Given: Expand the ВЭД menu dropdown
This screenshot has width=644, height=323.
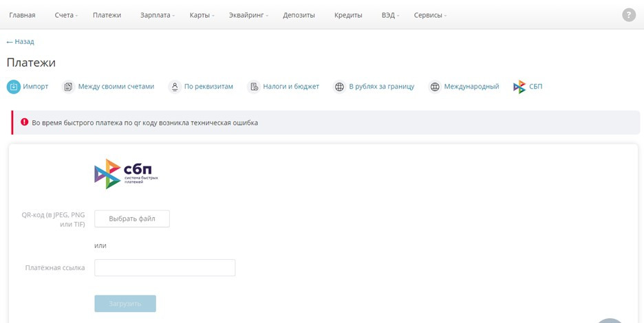Looking at the screenshot, I should [x=390, y=15].
